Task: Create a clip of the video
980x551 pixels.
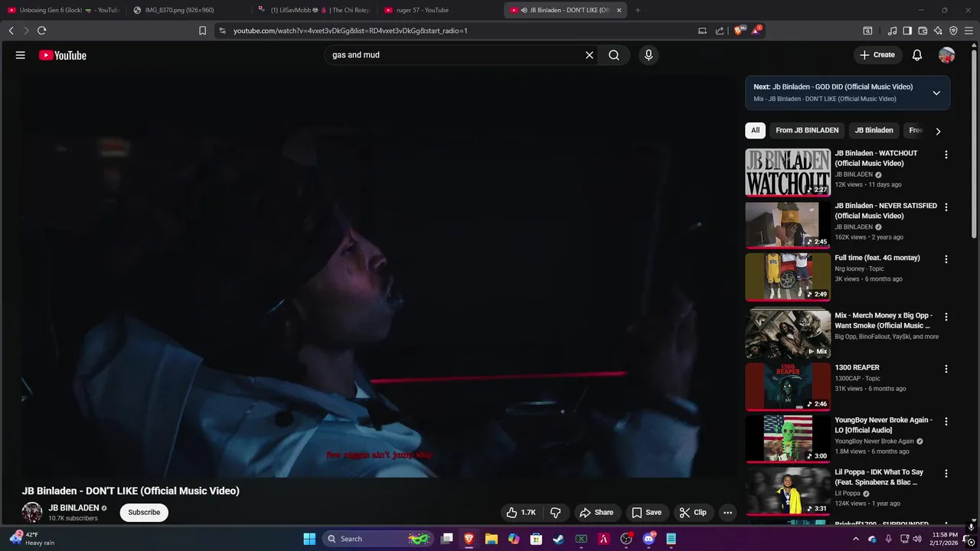Action: click(x=694, y=513)
